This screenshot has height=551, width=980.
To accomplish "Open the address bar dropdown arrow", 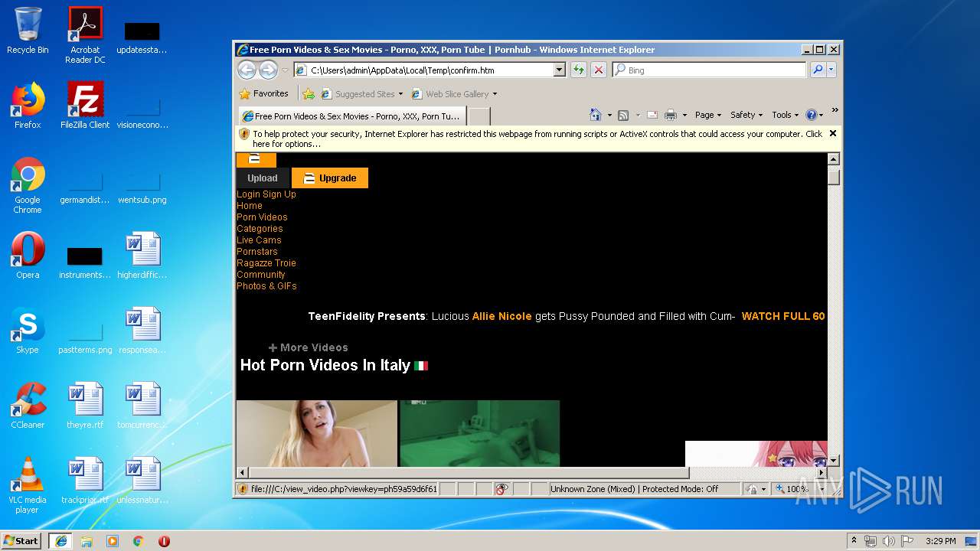I will pos(559,70).
